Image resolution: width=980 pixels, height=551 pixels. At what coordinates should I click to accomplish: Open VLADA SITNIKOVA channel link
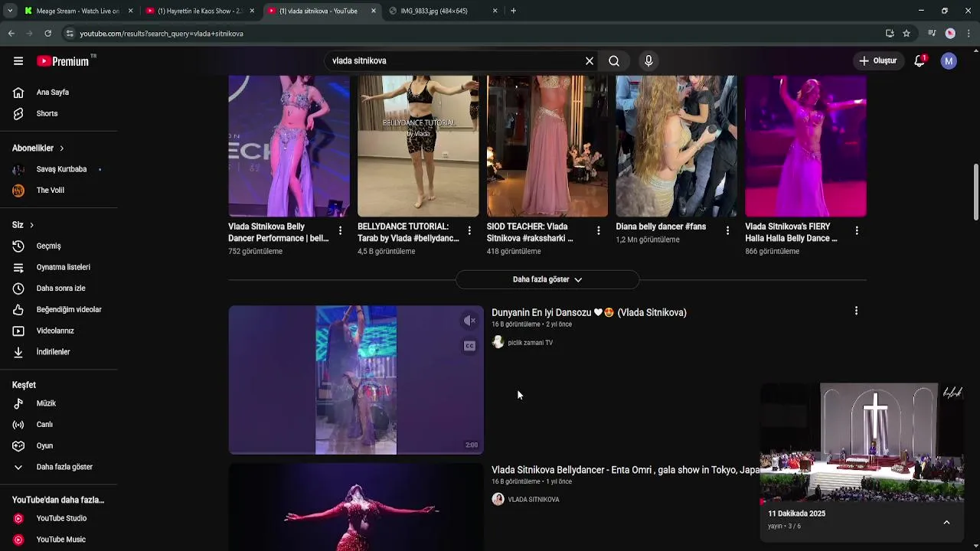coord(534,500)
